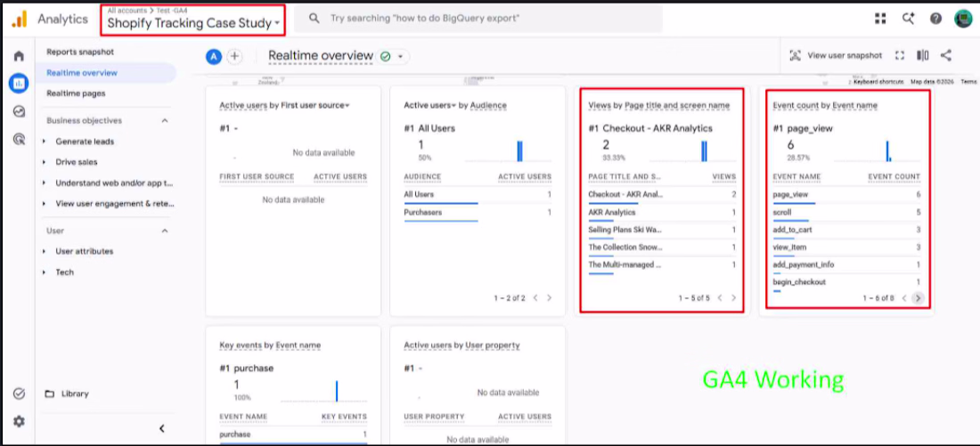Expand Tech in sidebar
The height and width of the screenshot is (446, 980).
(44, 272)
